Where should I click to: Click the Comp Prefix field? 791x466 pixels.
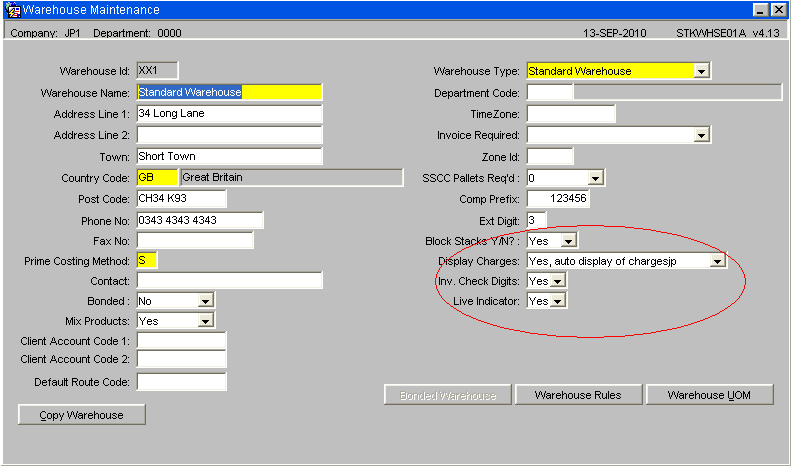[558, 199]
